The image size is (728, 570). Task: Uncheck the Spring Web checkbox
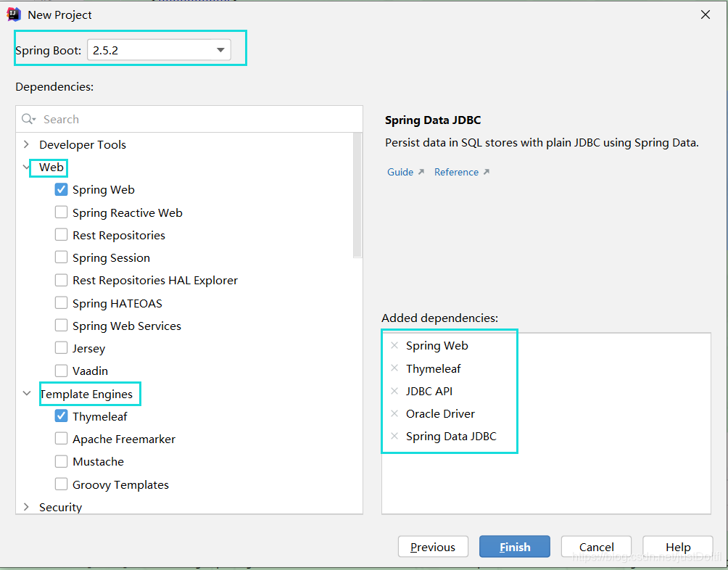click(x=62, y=190)
